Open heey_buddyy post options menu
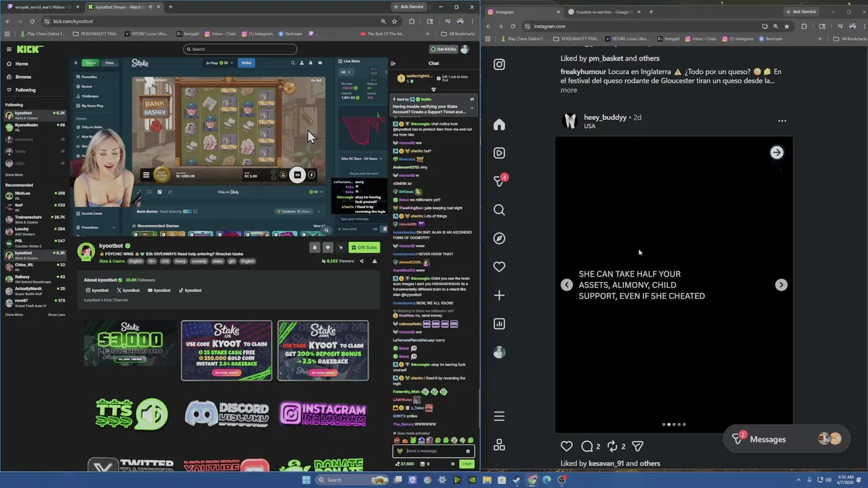This screenshot has height=488, width=868. pyautogui.click(x=782, y=121)
